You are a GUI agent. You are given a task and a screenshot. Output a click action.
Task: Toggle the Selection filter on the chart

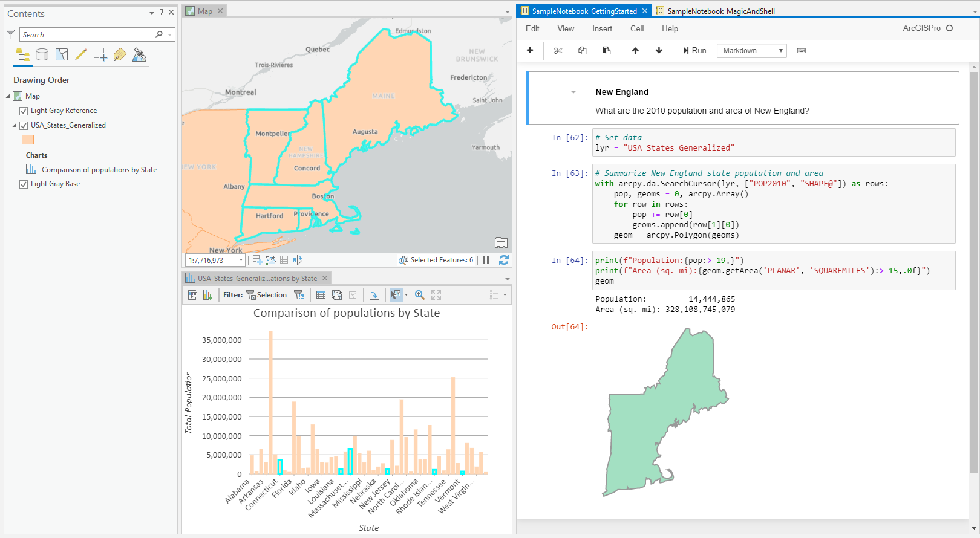[x=266, y=295]
